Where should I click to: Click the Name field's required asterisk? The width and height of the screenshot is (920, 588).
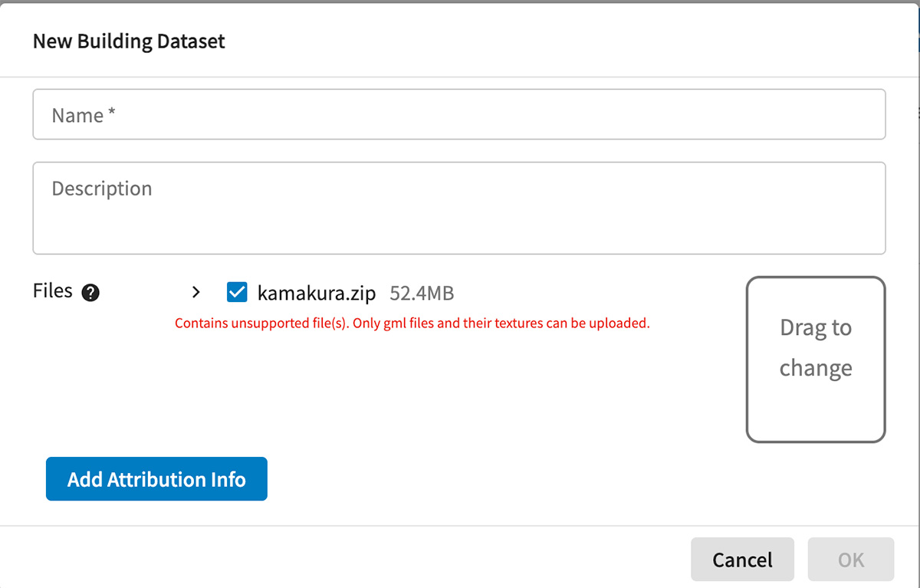(x=112, y=115)
